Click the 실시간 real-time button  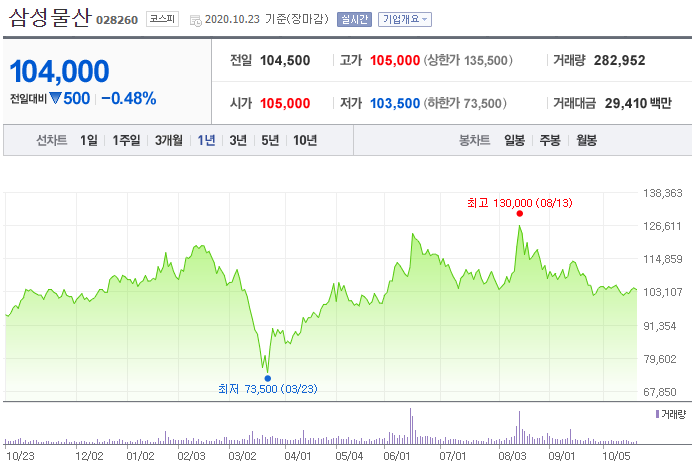click(x=354, y=19)
